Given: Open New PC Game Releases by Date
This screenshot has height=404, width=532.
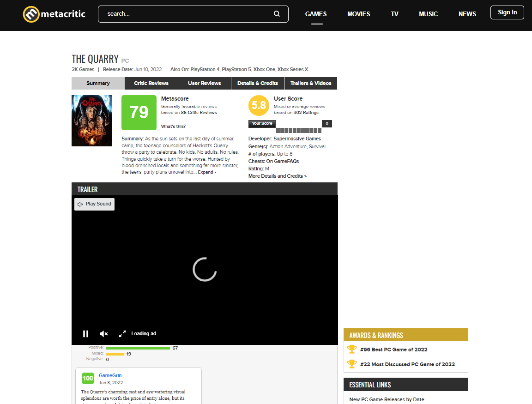Looking at the screenshot, I should [387, 399].
